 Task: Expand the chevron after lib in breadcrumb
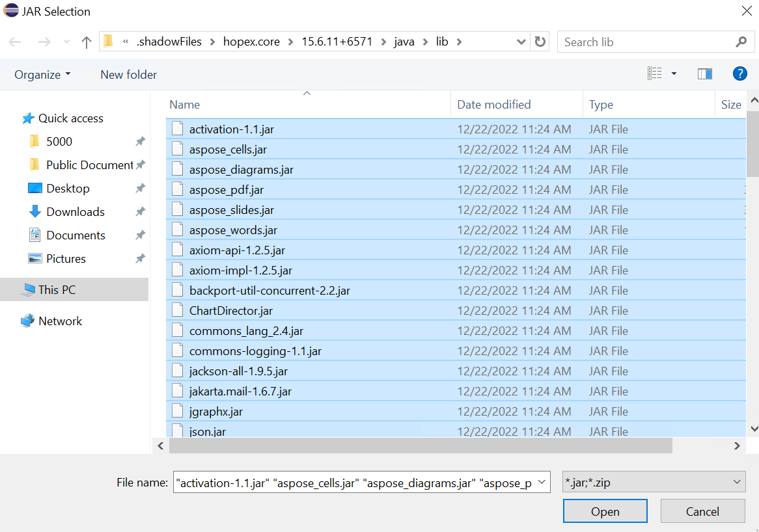click(x=459, y=42)
